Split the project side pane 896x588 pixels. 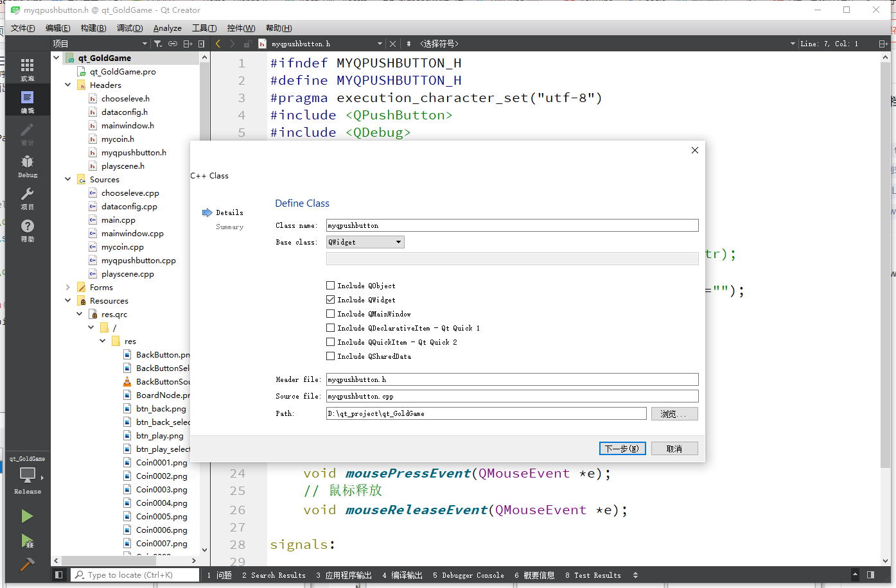coord(188,44)
